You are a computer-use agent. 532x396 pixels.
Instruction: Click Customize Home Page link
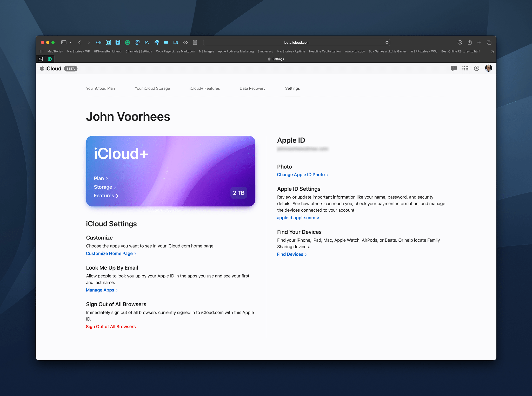(109, 253)
